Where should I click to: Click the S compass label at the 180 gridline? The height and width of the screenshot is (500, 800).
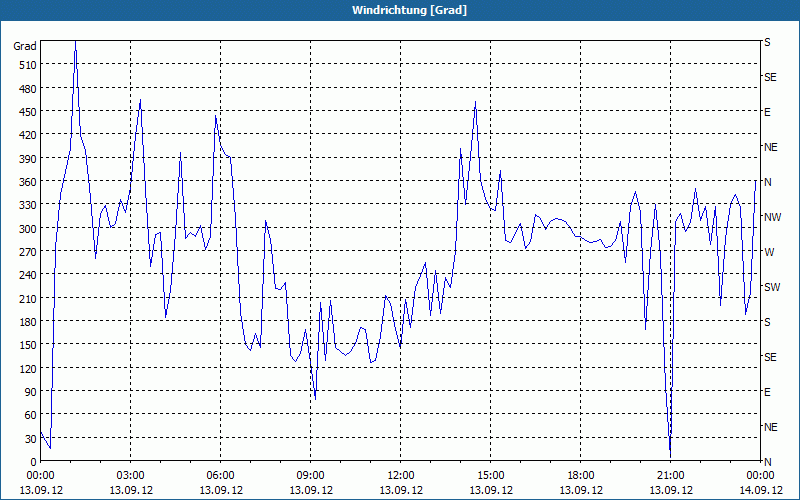click(767, 322)
